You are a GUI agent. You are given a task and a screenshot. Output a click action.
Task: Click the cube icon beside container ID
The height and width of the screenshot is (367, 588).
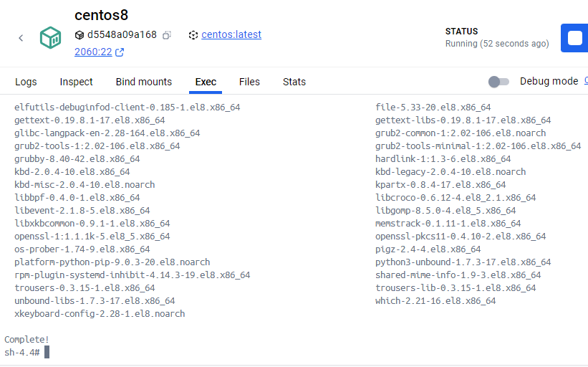click(x=79, y=35)
